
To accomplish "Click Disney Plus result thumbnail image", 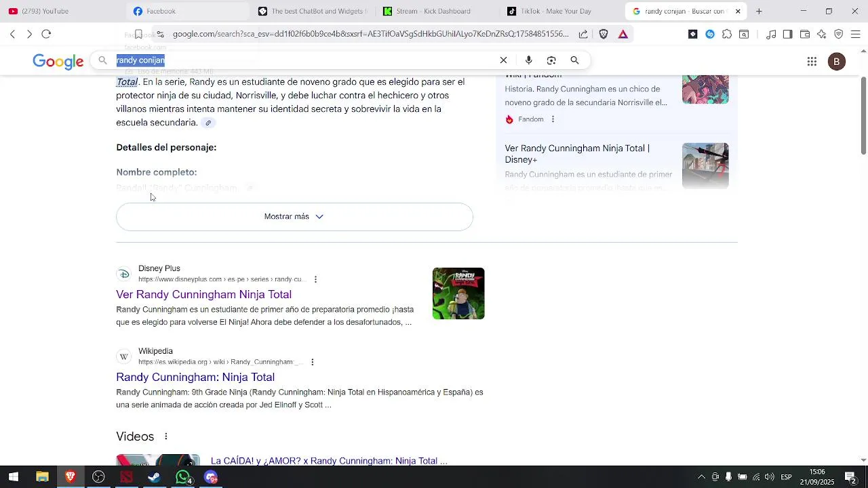I will (458, 293).
